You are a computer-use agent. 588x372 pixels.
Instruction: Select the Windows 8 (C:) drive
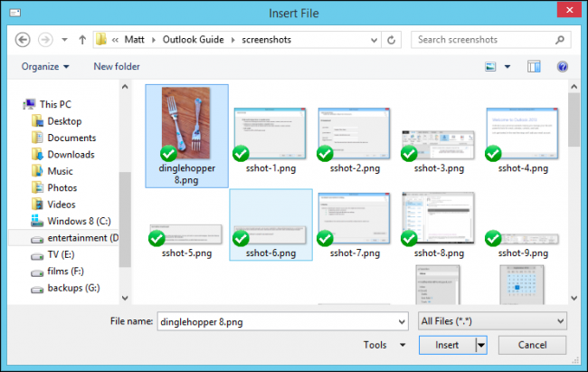point(71,221)
